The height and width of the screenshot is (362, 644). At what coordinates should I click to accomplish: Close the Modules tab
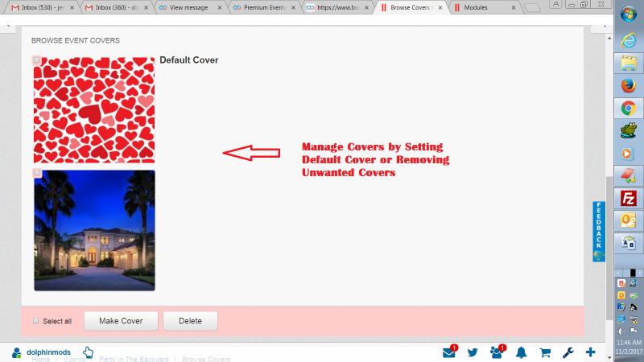(x=514, y=8)
